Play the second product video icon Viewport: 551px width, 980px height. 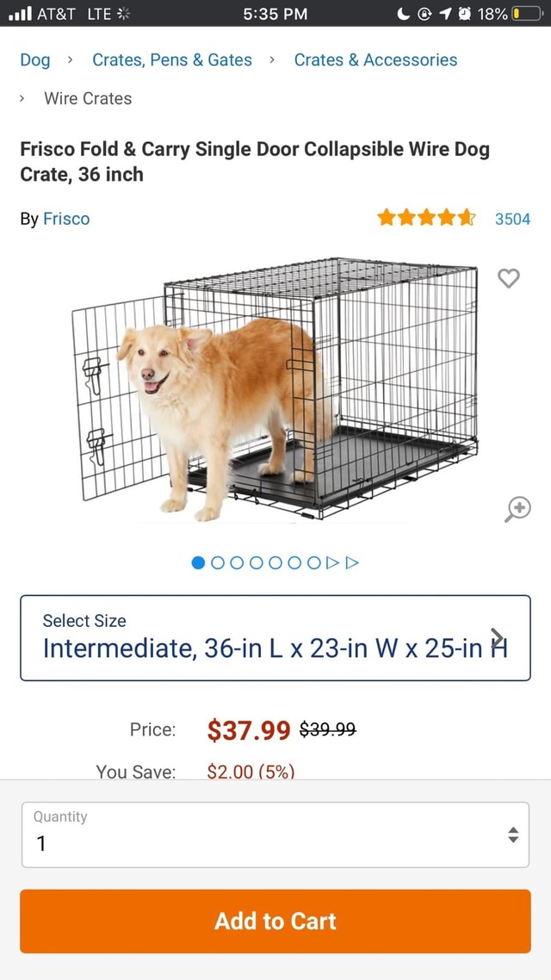click(x=351, y=561)
